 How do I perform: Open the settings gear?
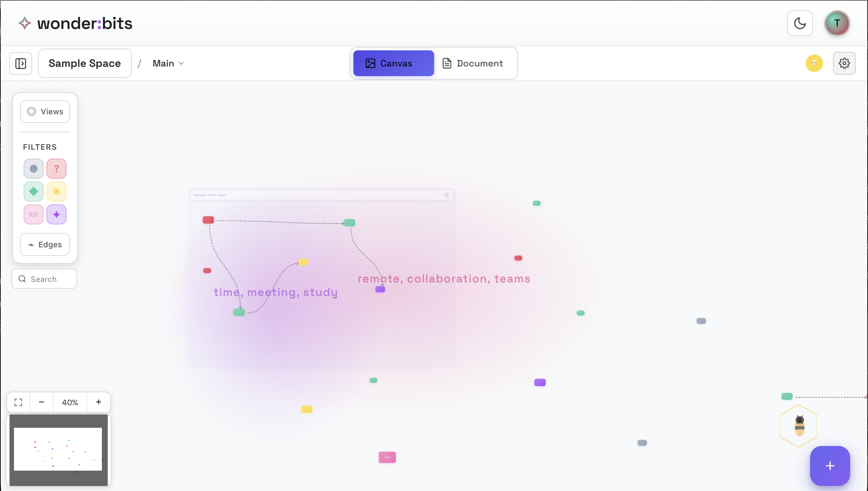tap(844, 63)
